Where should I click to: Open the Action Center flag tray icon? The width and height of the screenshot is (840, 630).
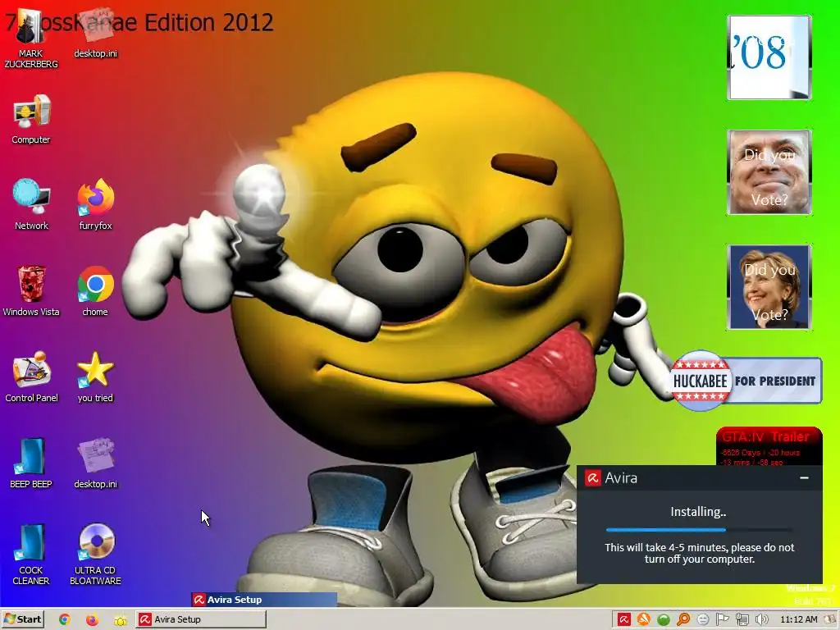(x=722, y=620)
